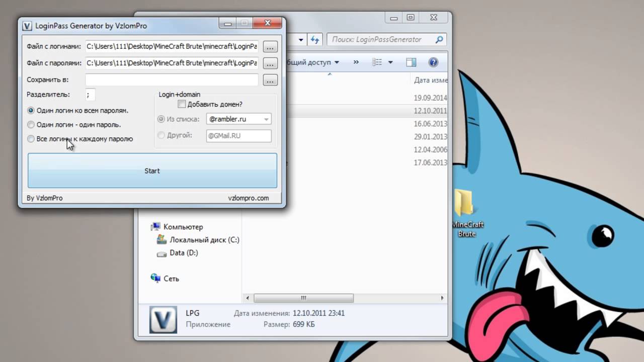Image resolution: width=644 pixels, height=362 pixels.
Task: Enable the 'Добавить домен?' checkbox
Action: [x=182, y=104]
